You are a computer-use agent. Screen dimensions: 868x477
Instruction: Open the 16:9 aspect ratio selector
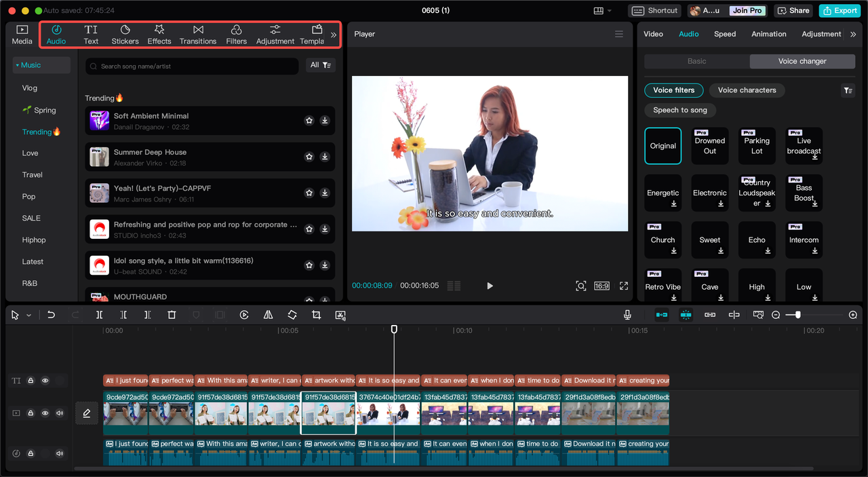(601, 286)
